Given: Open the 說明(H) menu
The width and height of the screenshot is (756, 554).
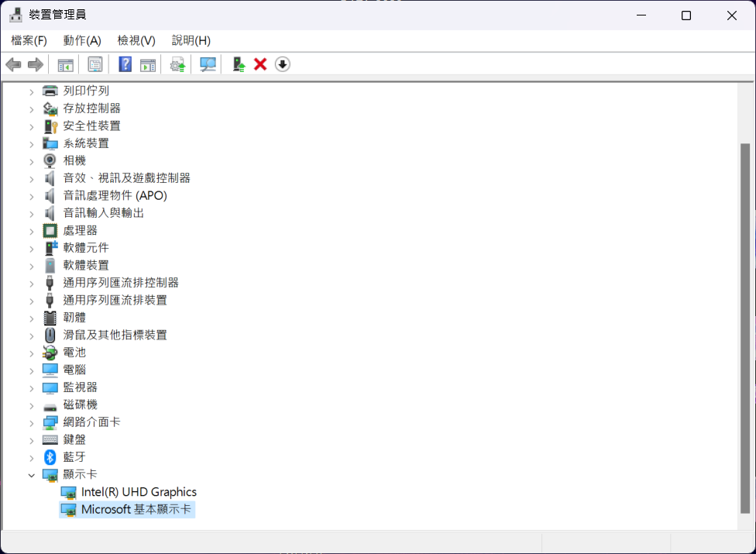Looking at the screenshot, I should pyautogui.click(x=191, y=40).
